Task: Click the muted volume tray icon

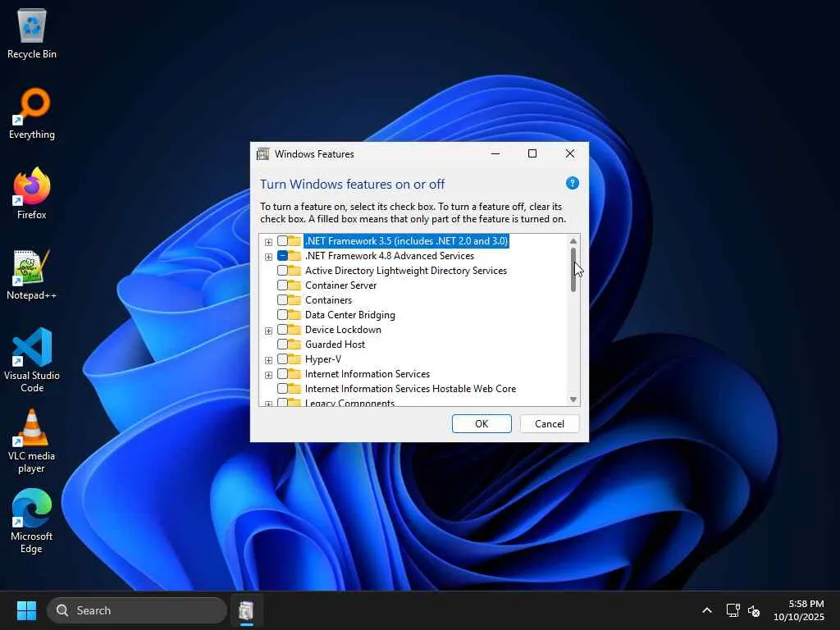Action: [754, 610]
